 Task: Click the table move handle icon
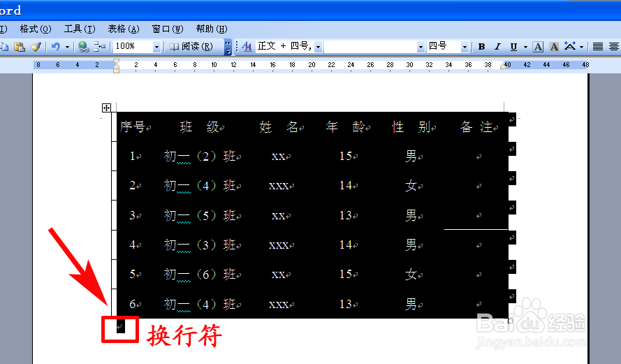click(x=106, y=108)
